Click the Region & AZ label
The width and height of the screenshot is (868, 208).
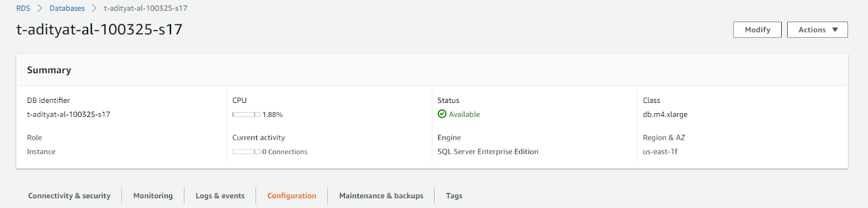coord(664,138)
